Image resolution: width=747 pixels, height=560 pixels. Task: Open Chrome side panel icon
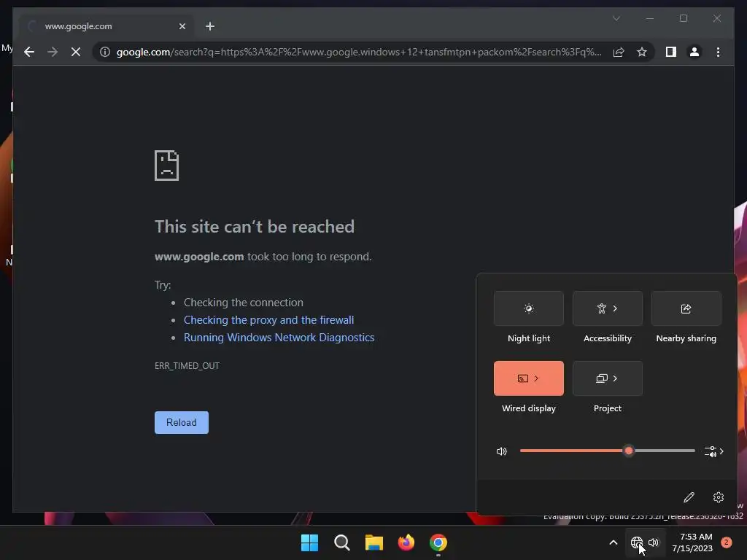671,52
